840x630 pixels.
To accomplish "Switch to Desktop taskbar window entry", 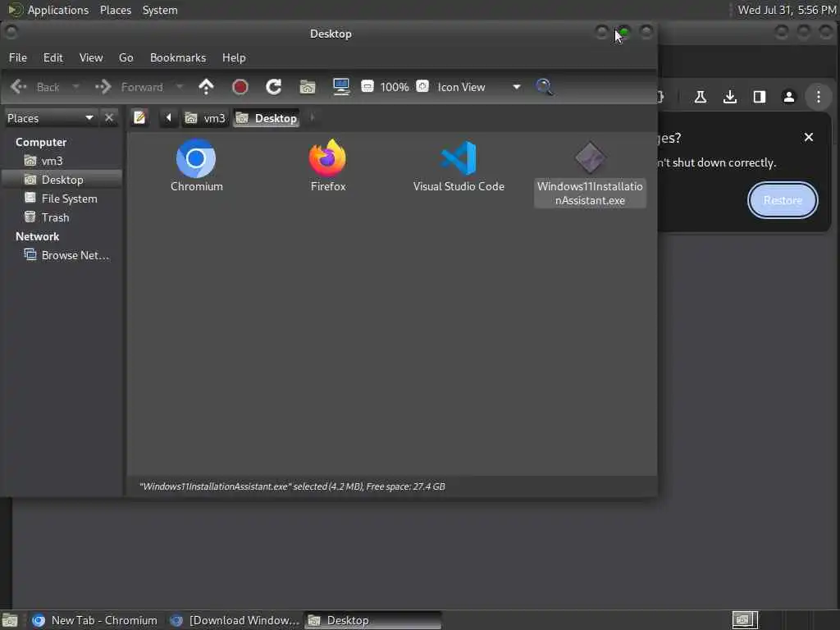I will click(x=373, y=620).
